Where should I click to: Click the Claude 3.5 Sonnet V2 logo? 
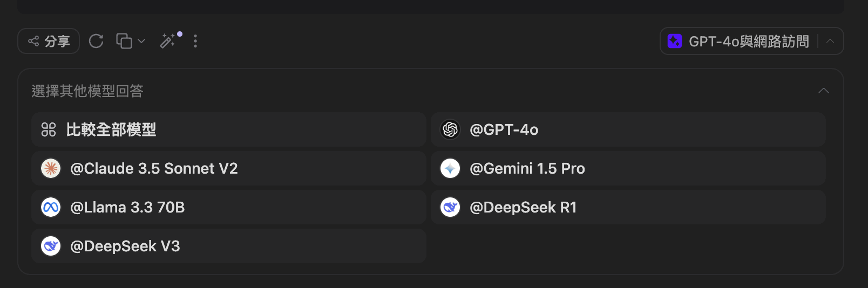click(x=51, y=168)
